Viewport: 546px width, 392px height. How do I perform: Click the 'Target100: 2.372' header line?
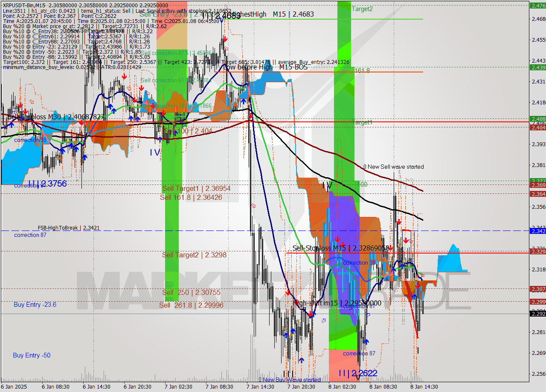pyautogui.click(x=176, y=62)
